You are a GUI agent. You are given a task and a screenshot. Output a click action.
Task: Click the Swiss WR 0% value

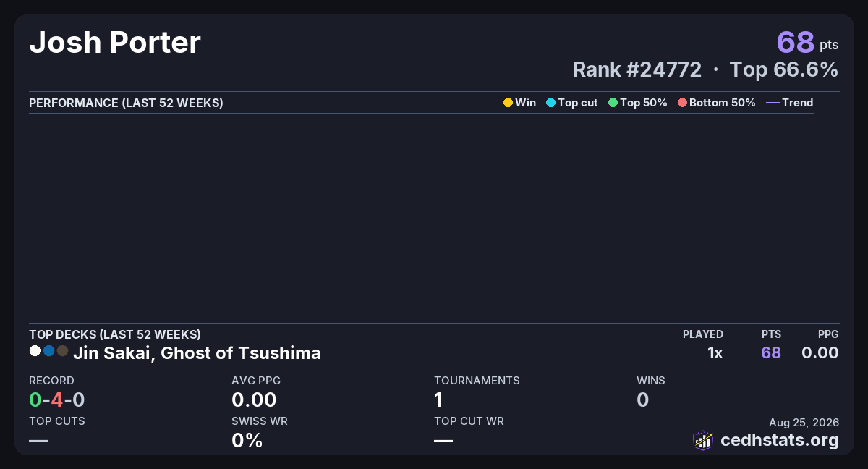coord(247,440)
